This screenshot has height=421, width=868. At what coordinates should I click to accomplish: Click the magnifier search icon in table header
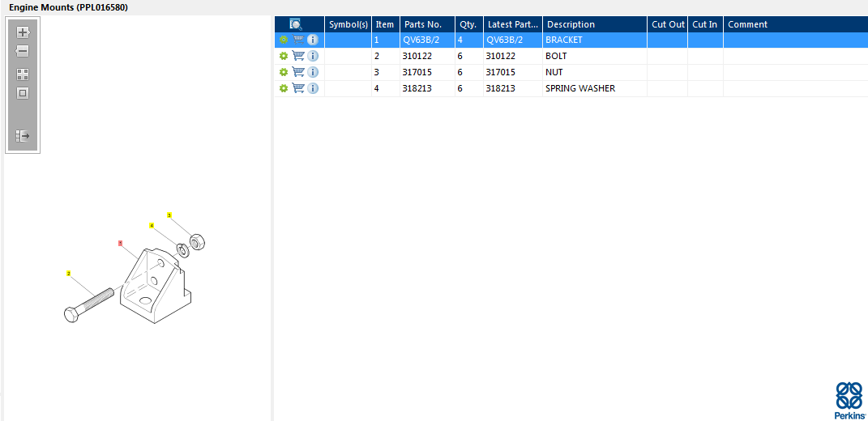click(296, 24)
